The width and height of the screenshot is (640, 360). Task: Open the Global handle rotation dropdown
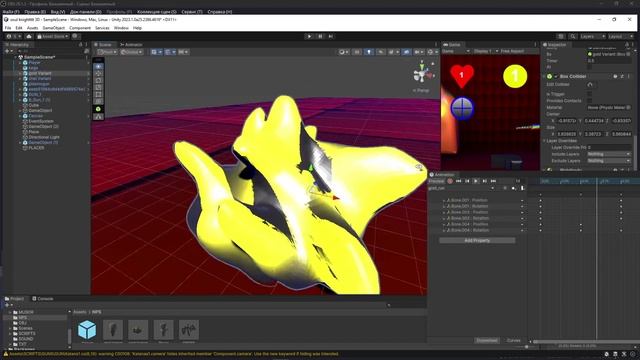131,52
